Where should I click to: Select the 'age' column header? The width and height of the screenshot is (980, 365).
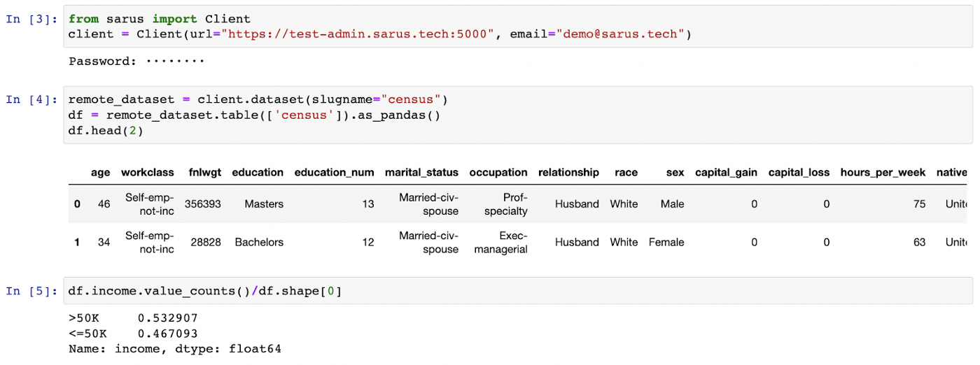point(100,172)
